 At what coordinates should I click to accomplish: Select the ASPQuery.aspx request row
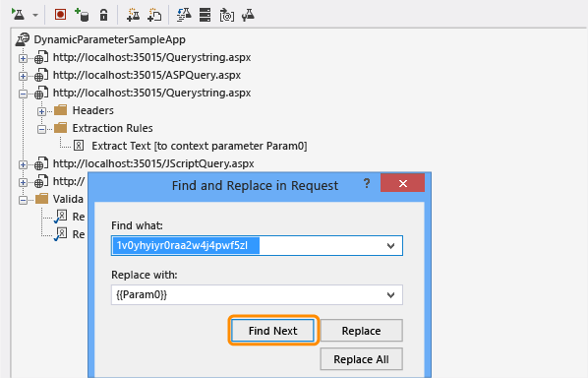tap(147, 75)
